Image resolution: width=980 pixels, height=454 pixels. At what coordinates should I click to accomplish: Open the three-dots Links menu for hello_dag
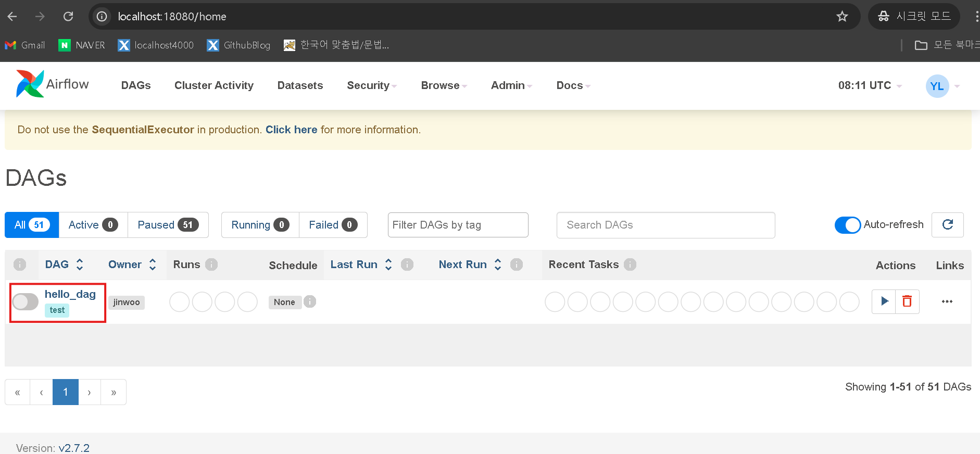coord(947,301)
